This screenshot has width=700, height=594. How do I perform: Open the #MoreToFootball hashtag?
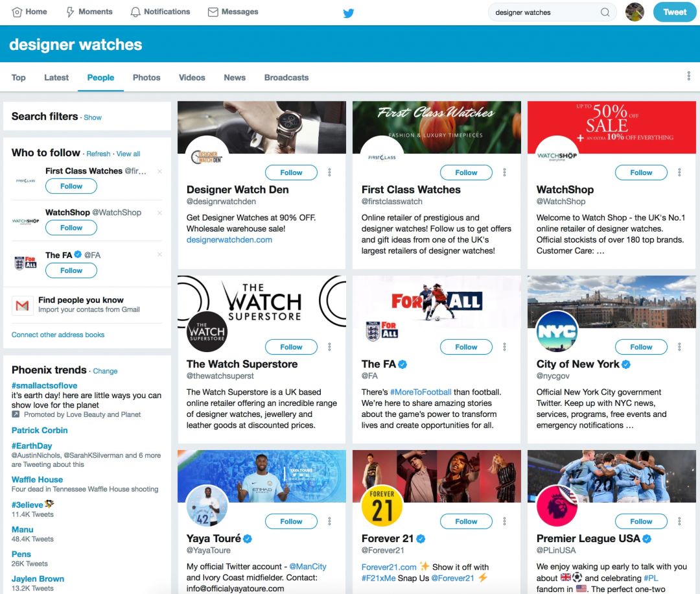pos(421,392)
